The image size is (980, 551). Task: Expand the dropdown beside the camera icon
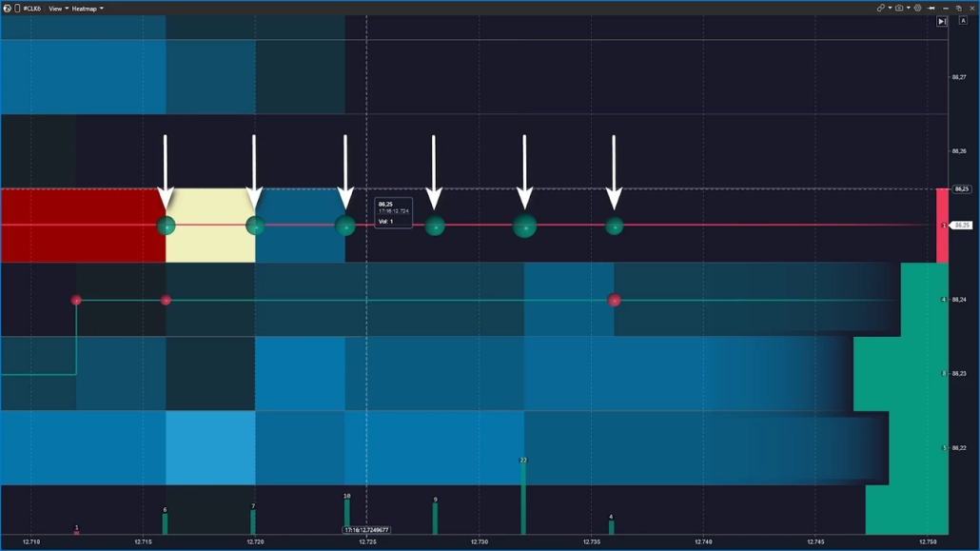pos(909,8)
